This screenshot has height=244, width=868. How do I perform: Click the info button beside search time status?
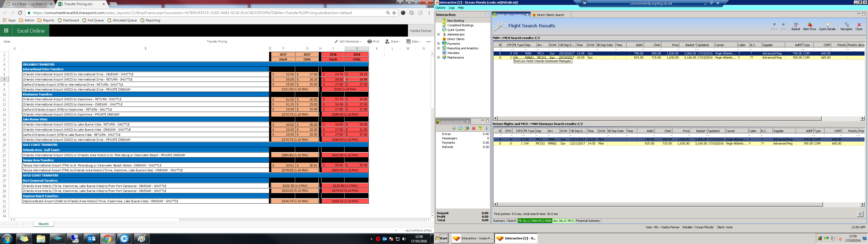click(x=860, y=214)
